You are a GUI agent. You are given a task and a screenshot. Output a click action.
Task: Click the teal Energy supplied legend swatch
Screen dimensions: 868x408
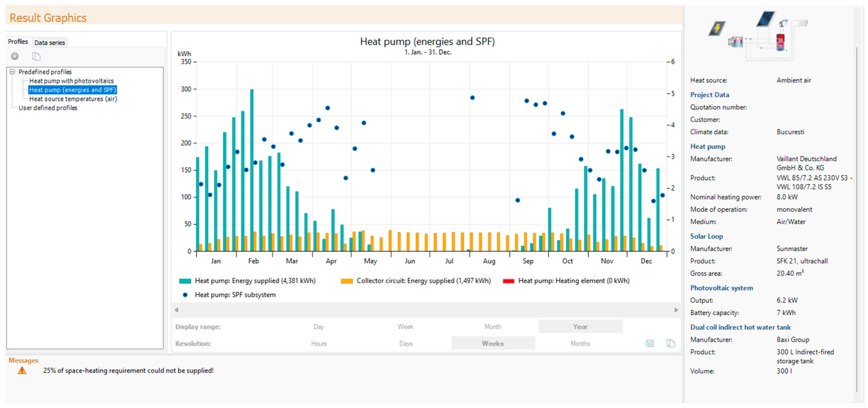(185, 281)
